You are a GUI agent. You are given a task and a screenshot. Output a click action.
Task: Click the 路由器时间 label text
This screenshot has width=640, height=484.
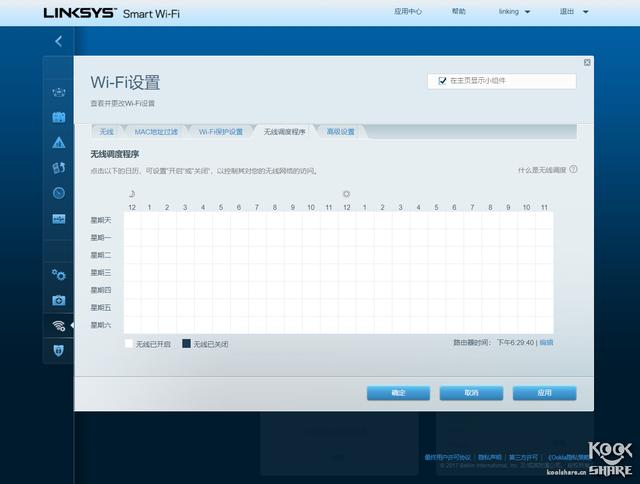(471, 342)
